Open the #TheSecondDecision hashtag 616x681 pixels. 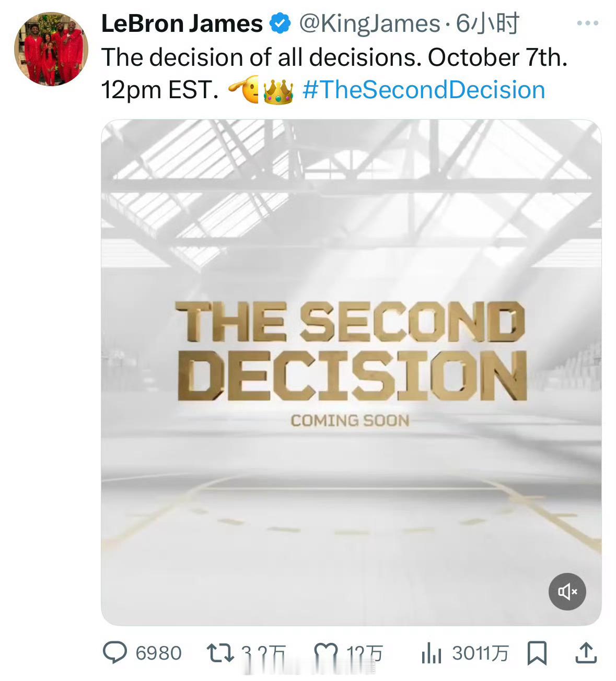(x=424, y=90)
